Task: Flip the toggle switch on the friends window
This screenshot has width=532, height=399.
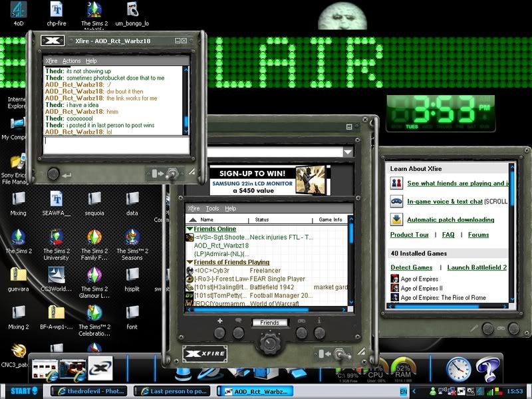Action: (x=341, y=354)
